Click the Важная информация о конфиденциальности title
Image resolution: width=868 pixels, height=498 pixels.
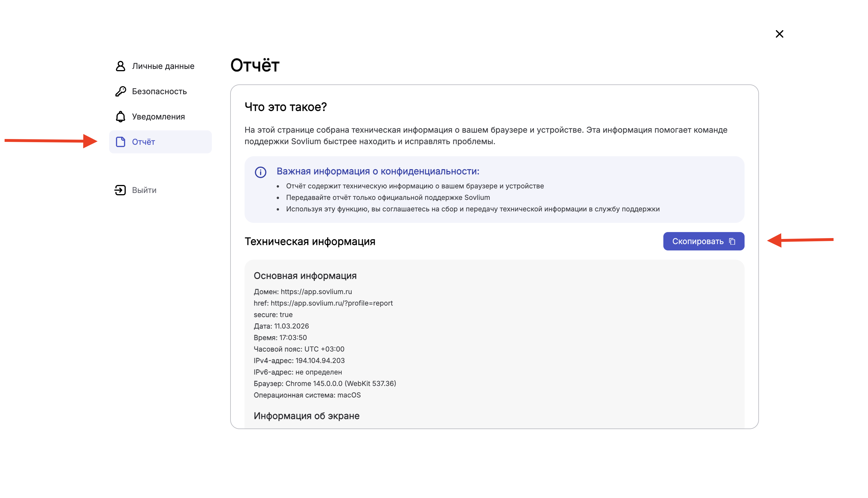[378, 171]
